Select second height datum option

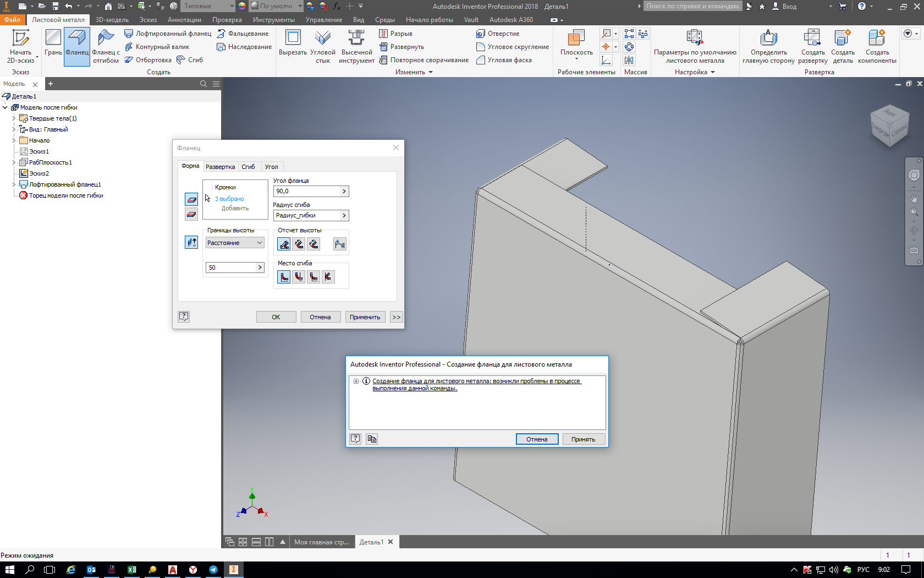(x=299, y=244)
